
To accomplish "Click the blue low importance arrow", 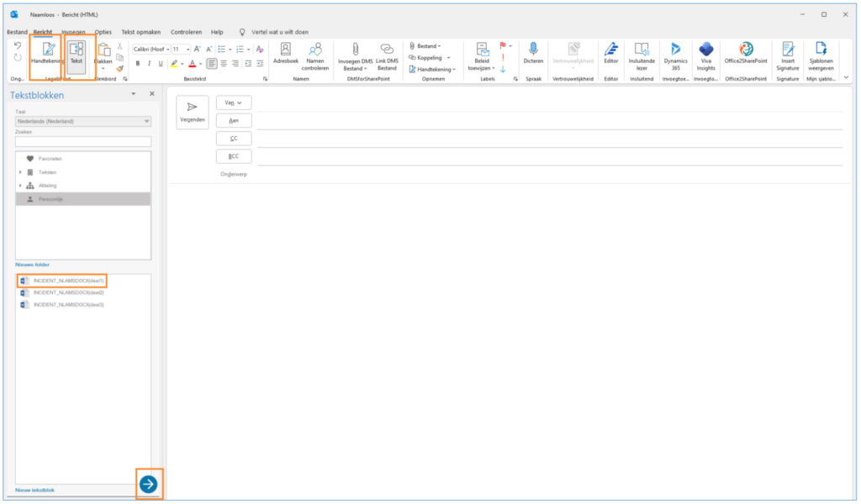I will (x=503, y=69).
